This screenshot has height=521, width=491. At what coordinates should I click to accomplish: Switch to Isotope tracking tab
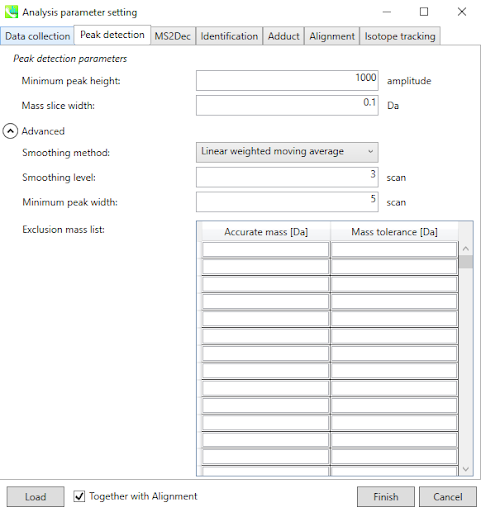[400, 36]
